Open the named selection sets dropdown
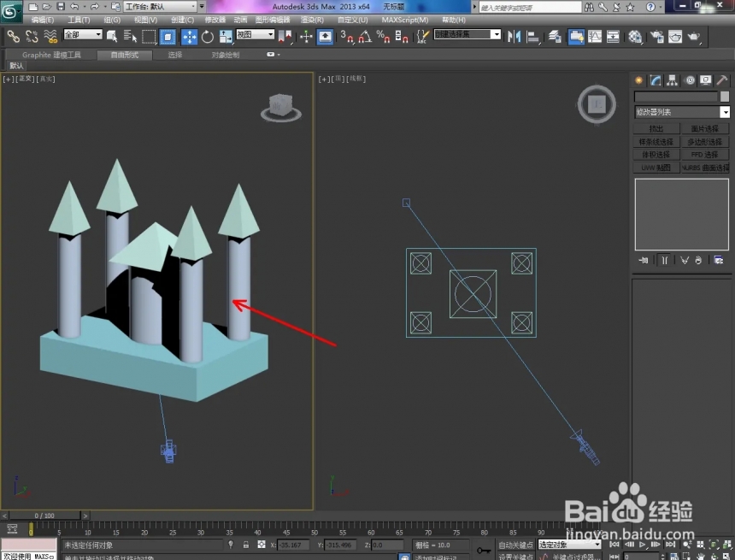This screenshot has height=560, width=735. pyautogui.click(x=467, y=34)
